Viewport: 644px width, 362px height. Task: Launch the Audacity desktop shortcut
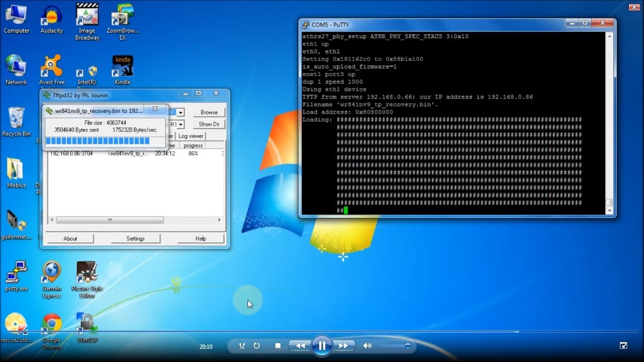[x=51, y=19]
